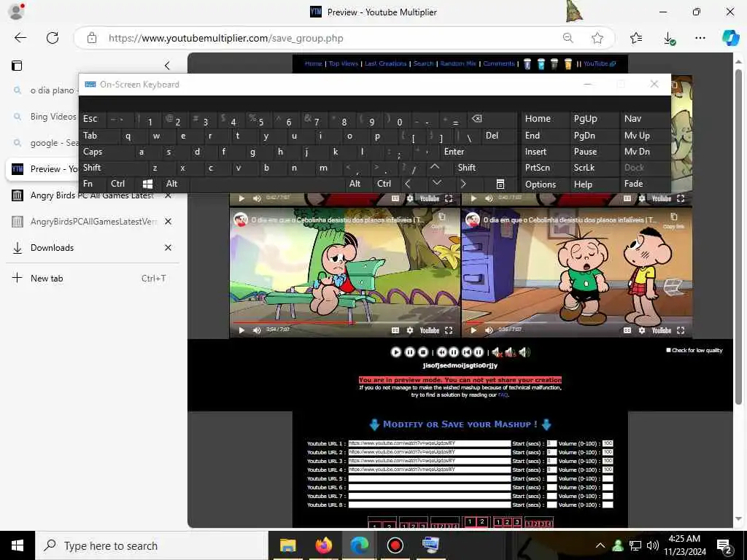Viewport: 747px width, 560px height.
Task: Play all videos with the mashup play button
Action: pos(395,352)
